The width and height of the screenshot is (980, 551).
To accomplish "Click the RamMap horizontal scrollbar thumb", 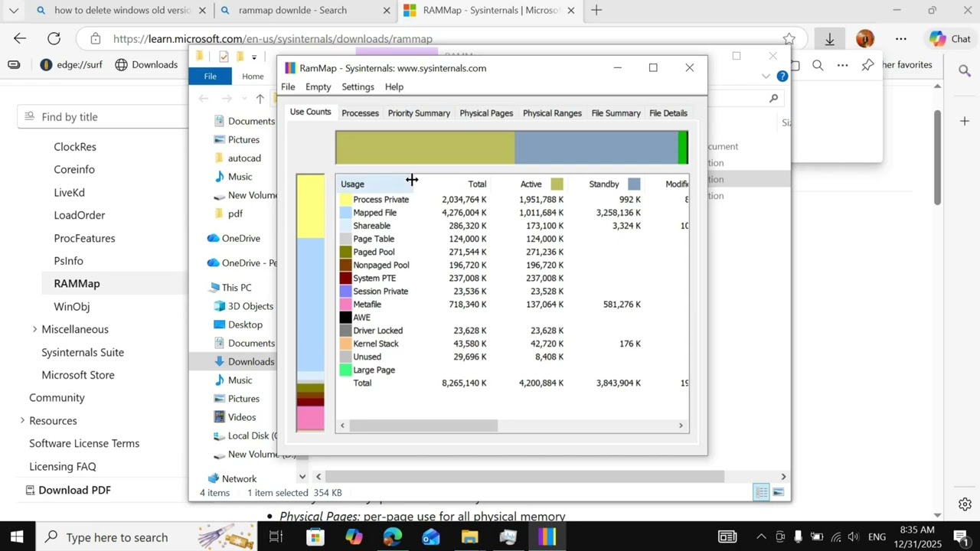I will click(x=423, y=426).
